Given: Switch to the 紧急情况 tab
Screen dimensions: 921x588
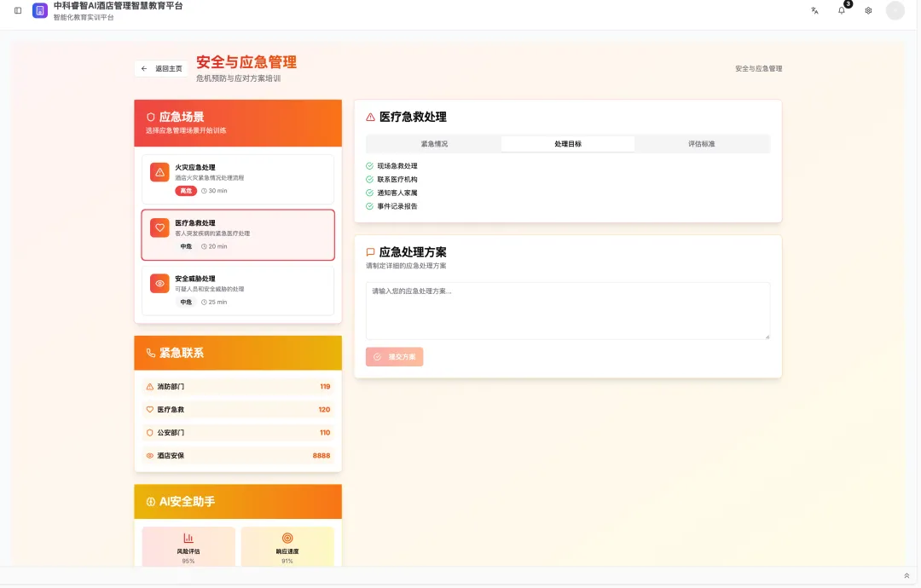Looking at the screenshot, I should (432, 143).
